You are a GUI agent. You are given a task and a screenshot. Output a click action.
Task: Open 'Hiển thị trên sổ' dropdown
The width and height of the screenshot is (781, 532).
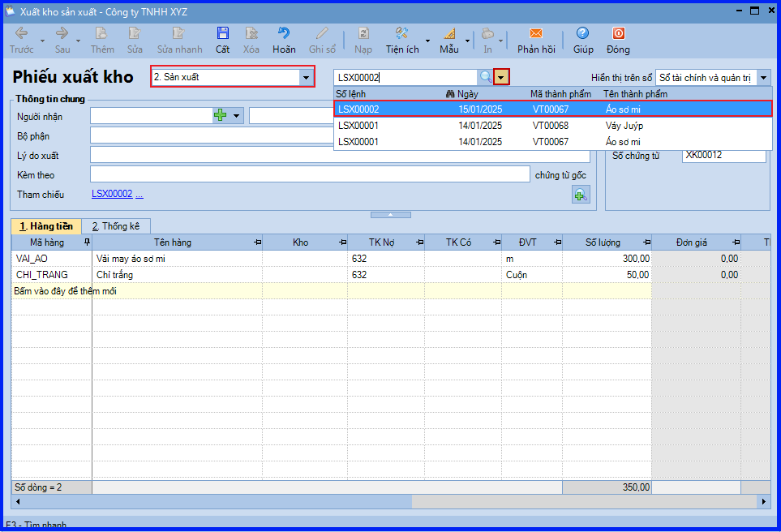pos(764,78)
